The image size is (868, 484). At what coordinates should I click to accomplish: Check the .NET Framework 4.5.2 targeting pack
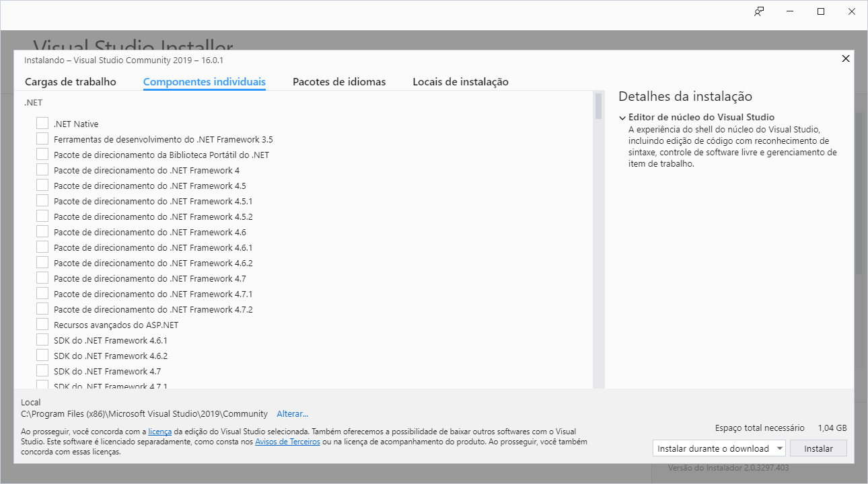pyautogui.click(x=42, y=216)
